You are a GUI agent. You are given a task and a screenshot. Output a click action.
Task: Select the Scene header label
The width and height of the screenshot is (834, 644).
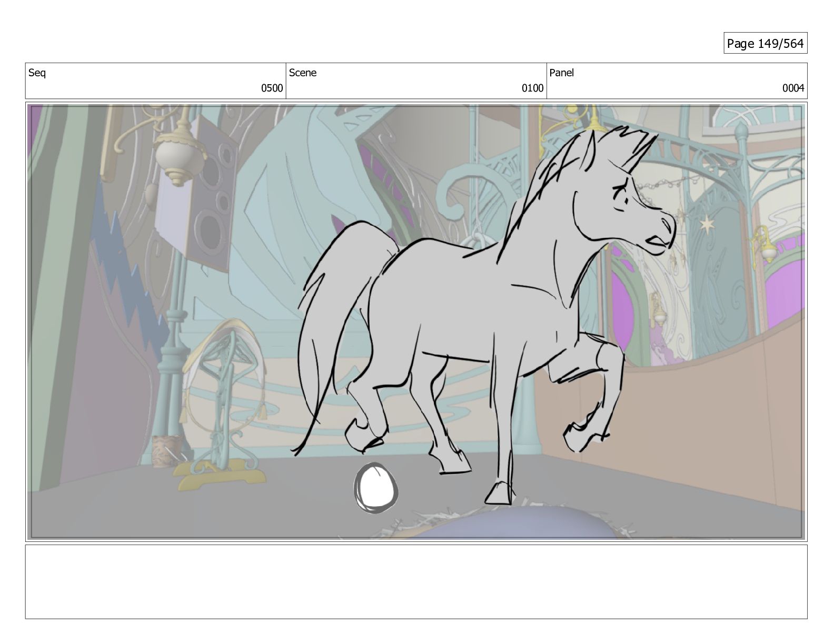point(303,73)
